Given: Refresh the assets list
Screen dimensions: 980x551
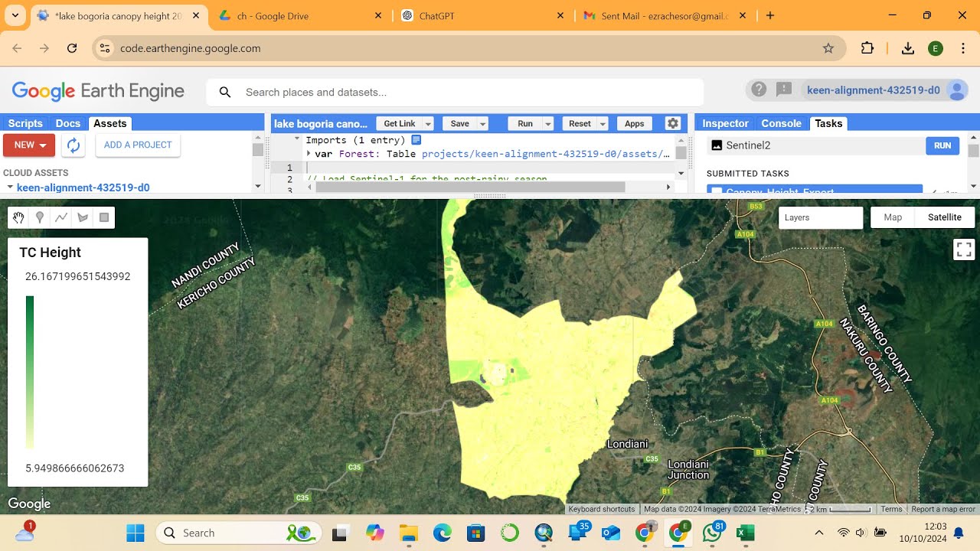Looking at the screenshot, I should pos(73,145).
